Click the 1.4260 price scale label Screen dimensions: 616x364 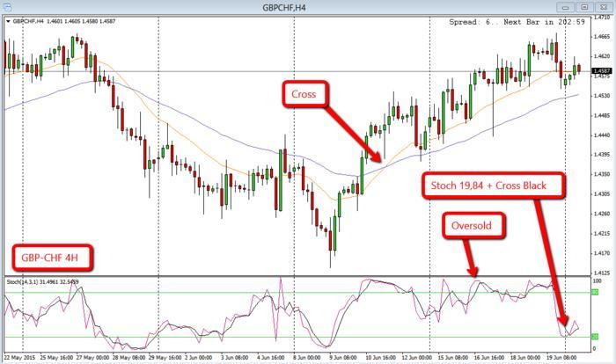coord(601,214)
